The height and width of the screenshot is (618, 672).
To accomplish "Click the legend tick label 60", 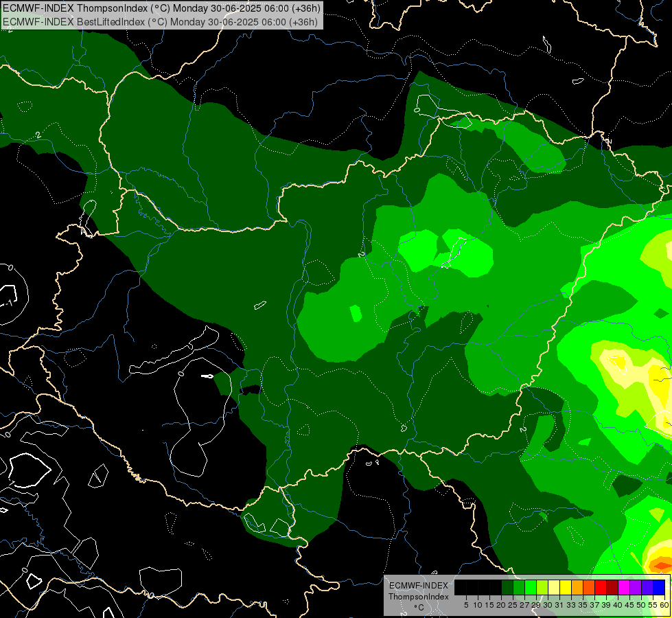I will [664, 605].
